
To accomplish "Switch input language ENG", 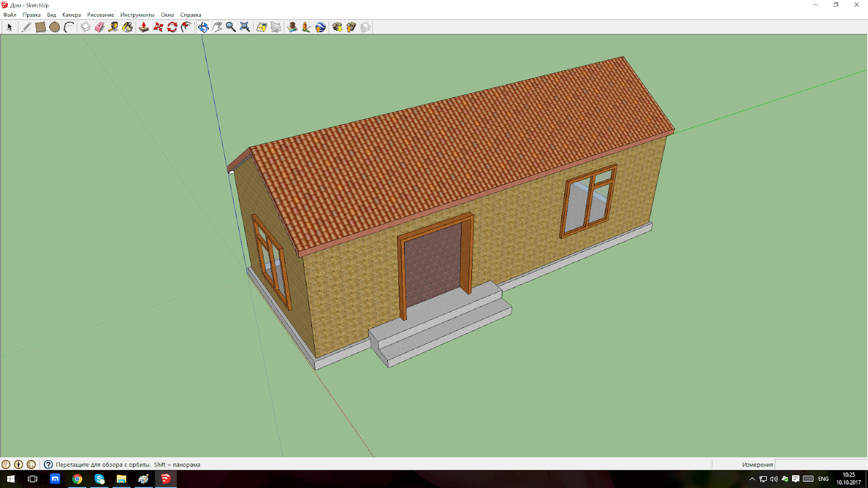I will [x=824, y=479].
